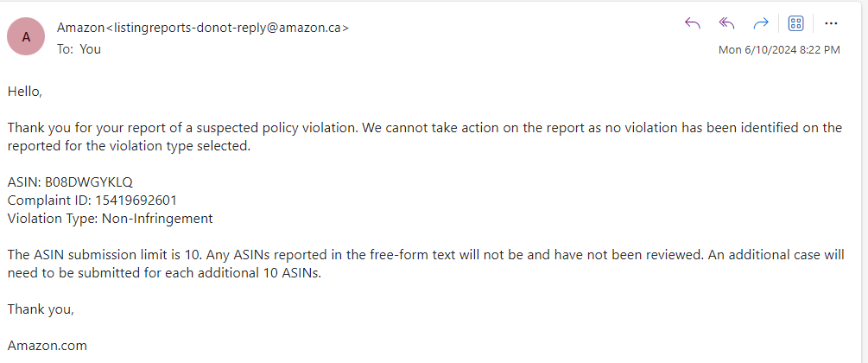The height and width of the screenshot is (363, 868).
Task: Click the Violation Type Non-Infringement line
Action: [x=111, y=219]
